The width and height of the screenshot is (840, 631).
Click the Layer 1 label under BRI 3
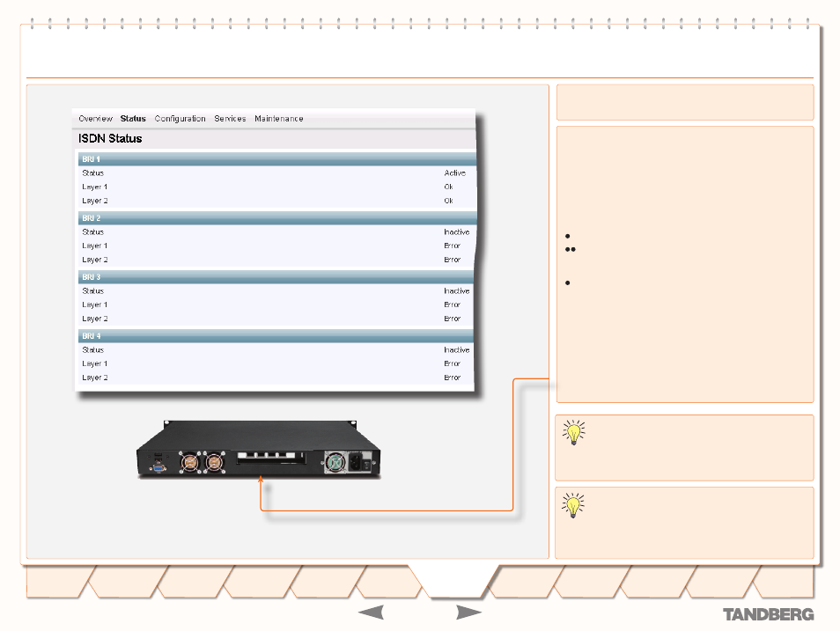[x=95, y=304]
